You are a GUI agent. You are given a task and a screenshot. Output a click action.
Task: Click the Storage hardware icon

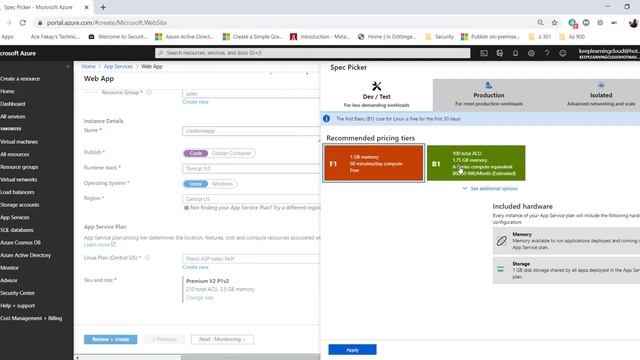click(x=500, y=269)
